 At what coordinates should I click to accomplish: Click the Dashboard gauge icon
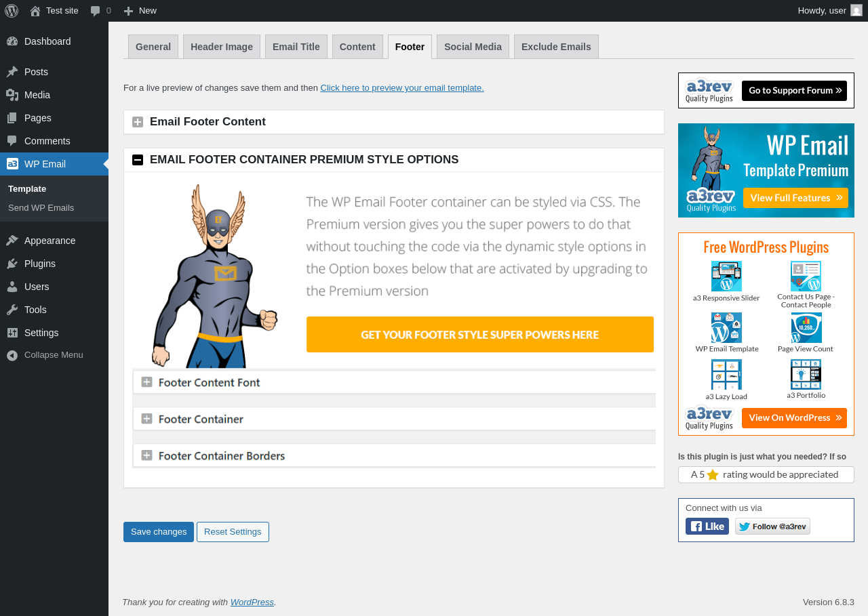[x=12, y=41]
